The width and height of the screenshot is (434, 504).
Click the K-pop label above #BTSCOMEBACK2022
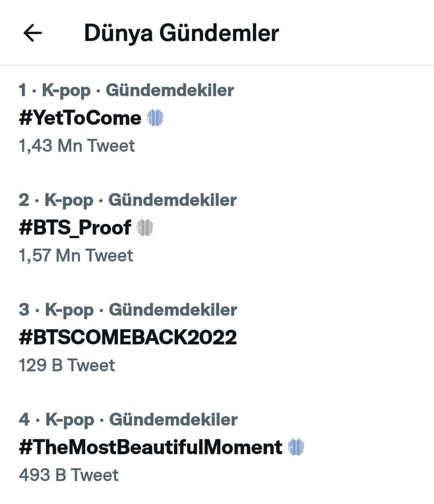(70, 310)
